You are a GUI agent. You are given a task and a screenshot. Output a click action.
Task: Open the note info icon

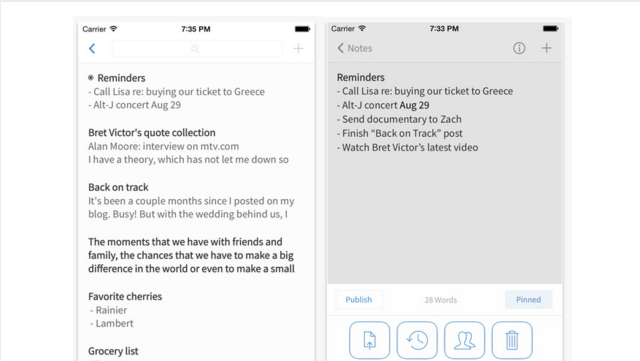519,48
